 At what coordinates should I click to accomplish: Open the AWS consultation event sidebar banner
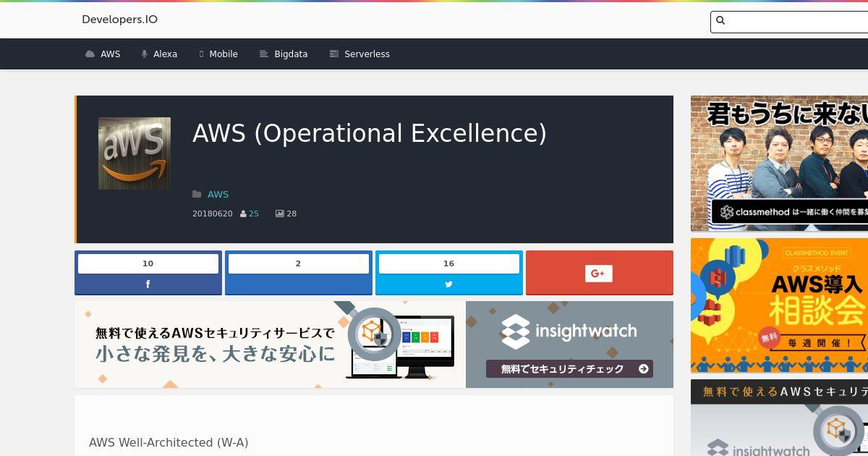779,305
